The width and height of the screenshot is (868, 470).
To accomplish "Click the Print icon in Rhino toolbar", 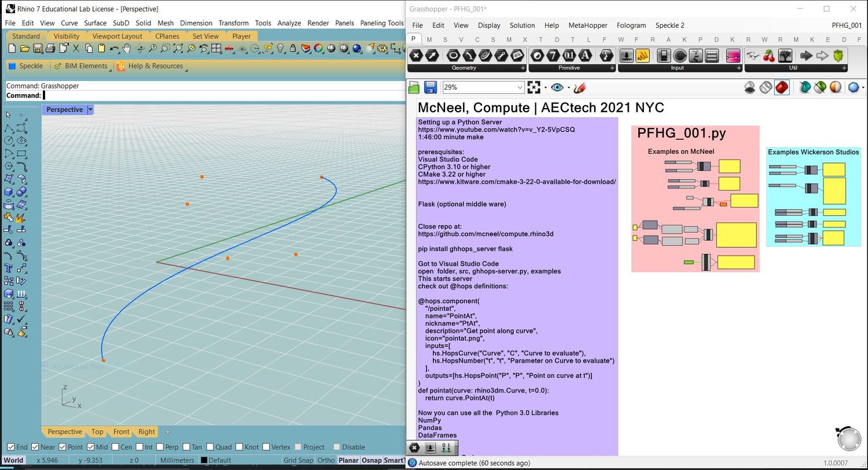I will click(x=50, y=49).
